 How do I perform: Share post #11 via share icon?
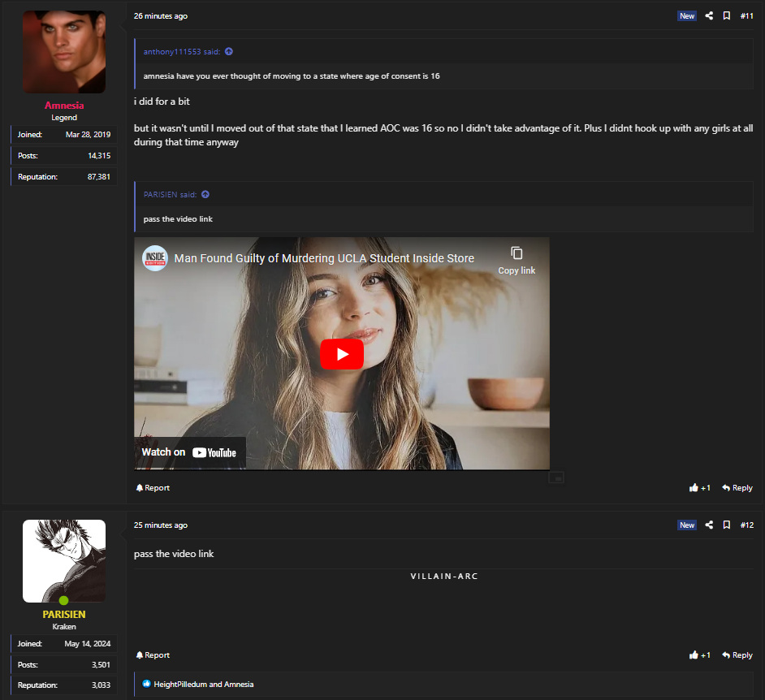pyautogui.click(x=709, y=15)
